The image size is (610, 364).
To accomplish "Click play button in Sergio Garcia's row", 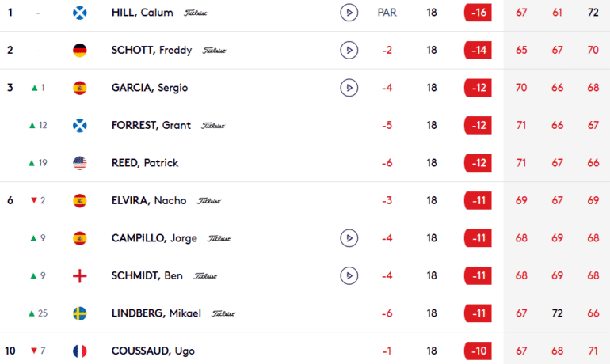I will 349,88.
